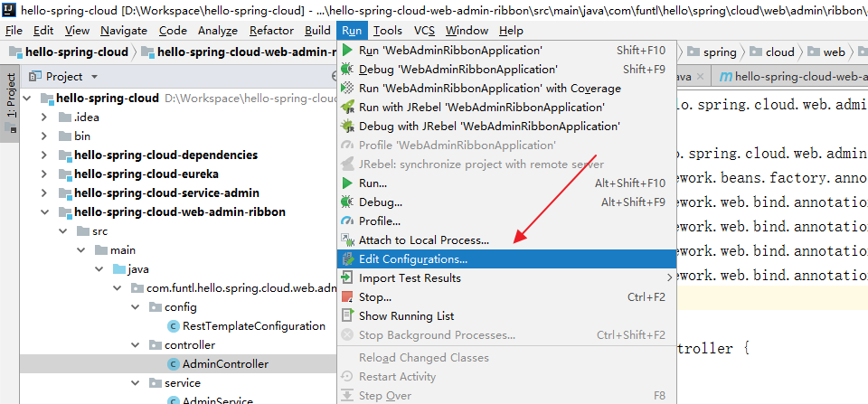Image resolution: width=868 pixels, height=404 pixels.
Task: Select Attach to Local Process...
Action: click(506, 240)
